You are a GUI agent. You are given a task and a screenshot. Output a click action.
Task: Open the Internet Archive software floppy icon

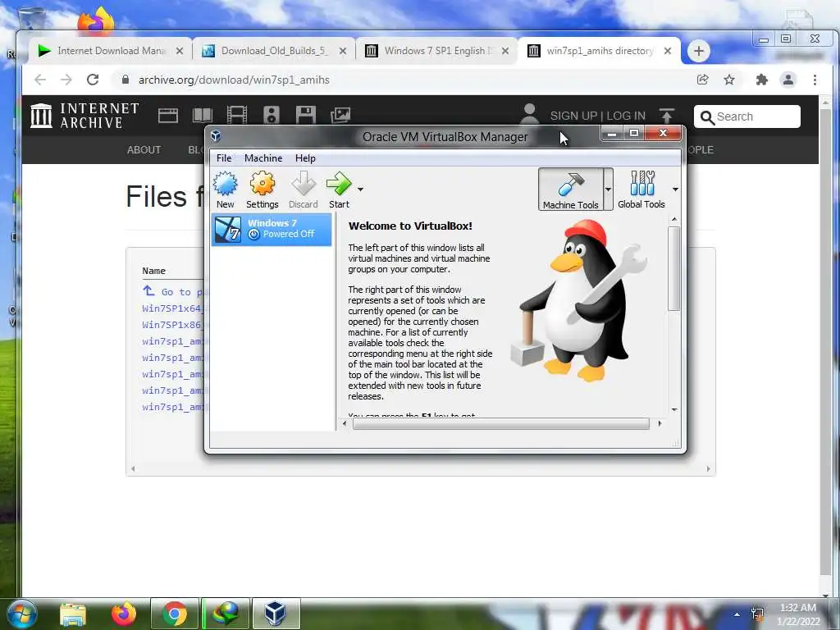click(305, 115)
